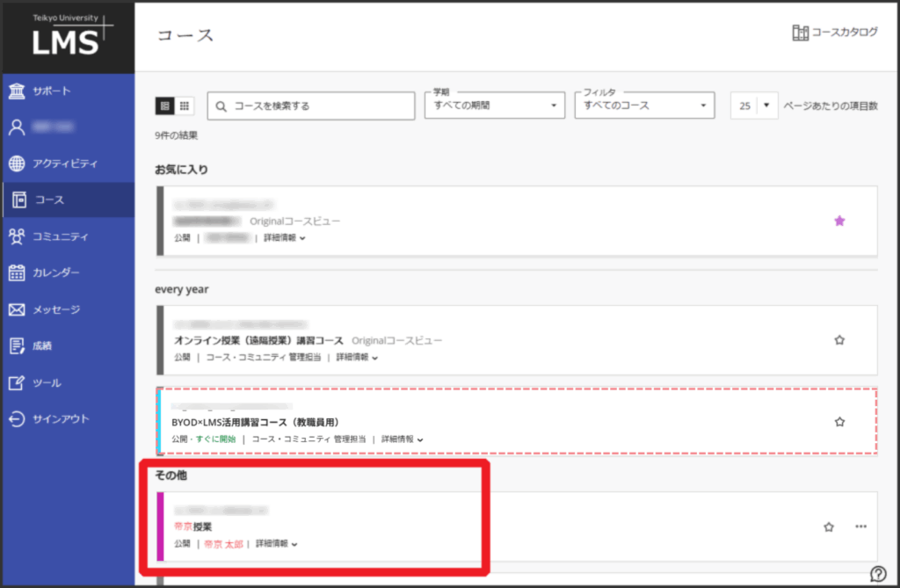Switch to grid view layout
Screen dimensions: 900x588
point(185,105)
